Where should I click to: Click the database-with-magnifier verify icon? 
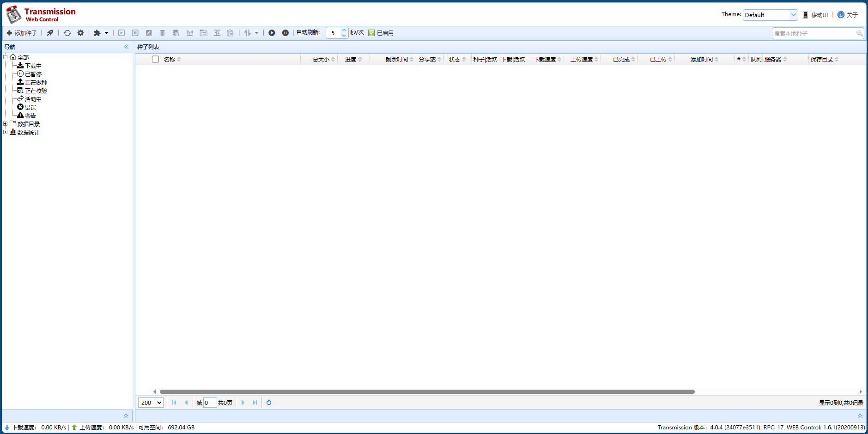click(x=176, y=33)
